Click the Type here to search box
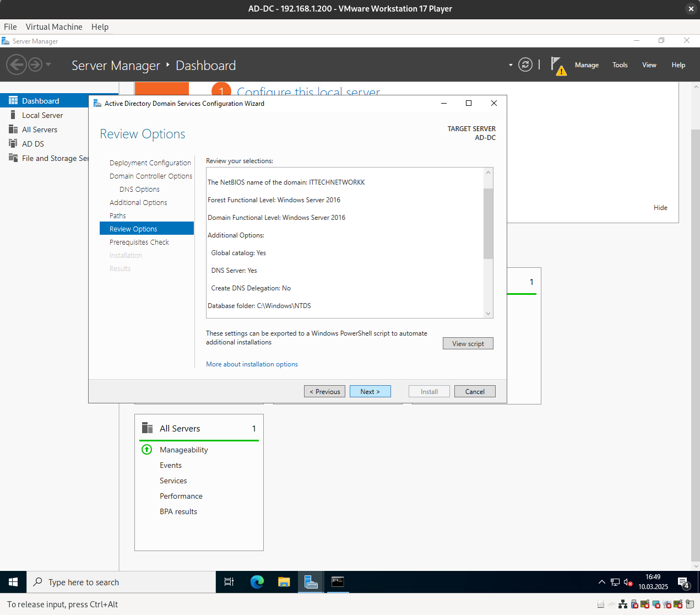700x615 pixels. click(x=121, y=582)
